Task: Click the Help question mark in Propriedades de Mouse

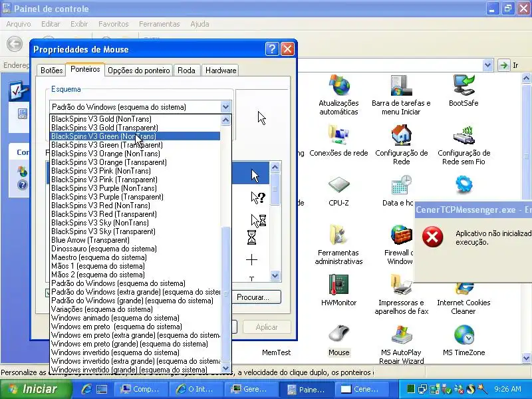Action: click(272, 49)
